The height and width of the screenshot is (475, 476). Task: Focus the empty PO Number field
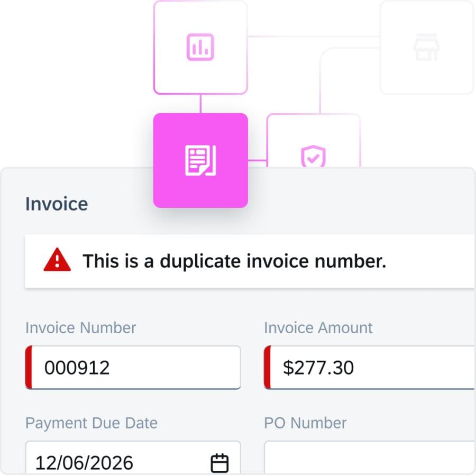tap(370, 458)
